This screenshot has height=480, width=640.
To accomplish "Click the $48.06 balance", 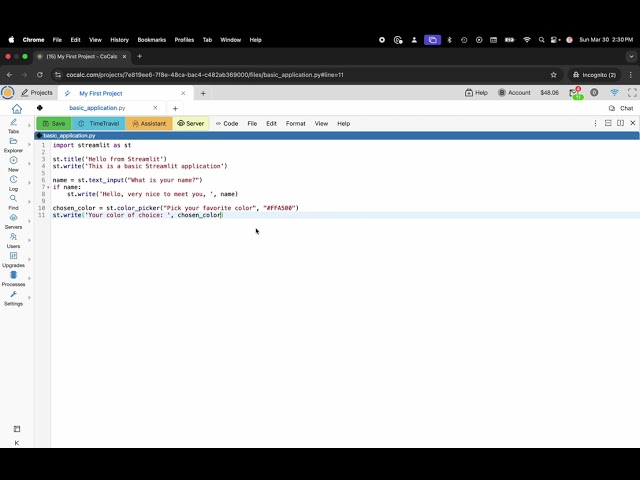I will tap(549, 93).
